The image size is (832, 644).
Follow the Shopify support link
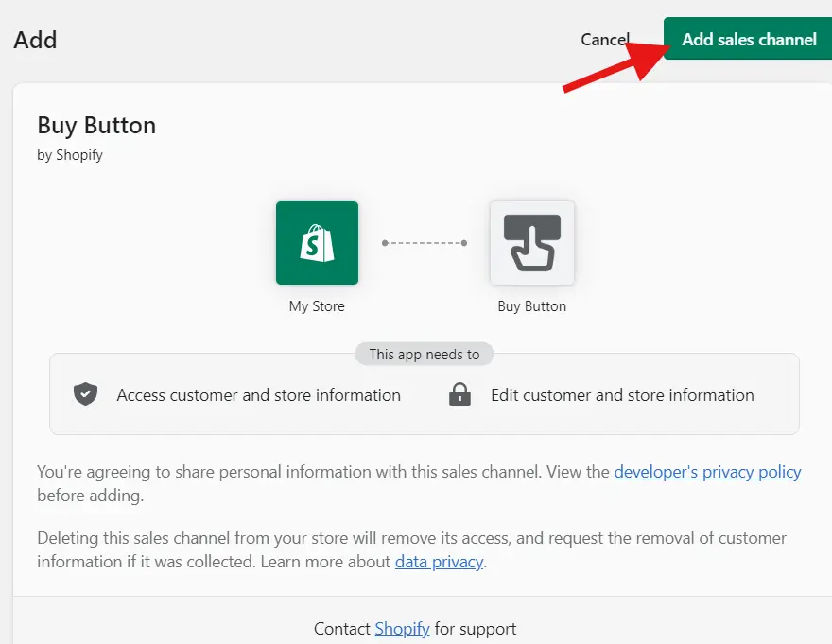coord(402,629)
